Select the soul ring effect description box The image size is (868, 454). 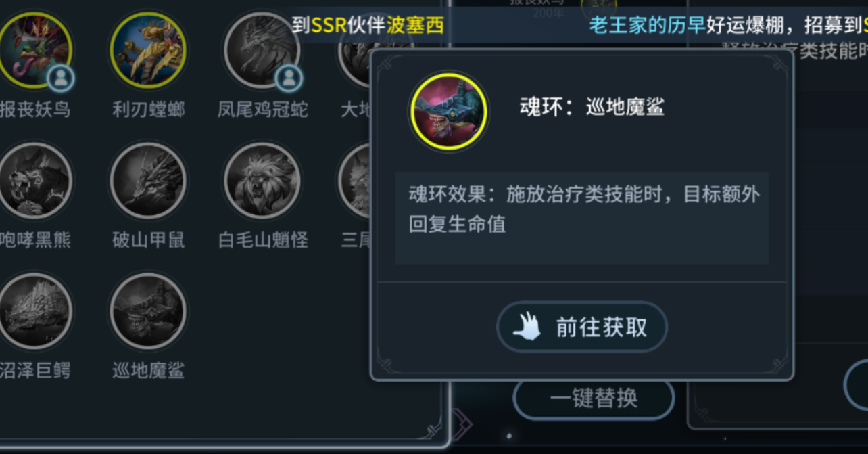coord(581,218)
